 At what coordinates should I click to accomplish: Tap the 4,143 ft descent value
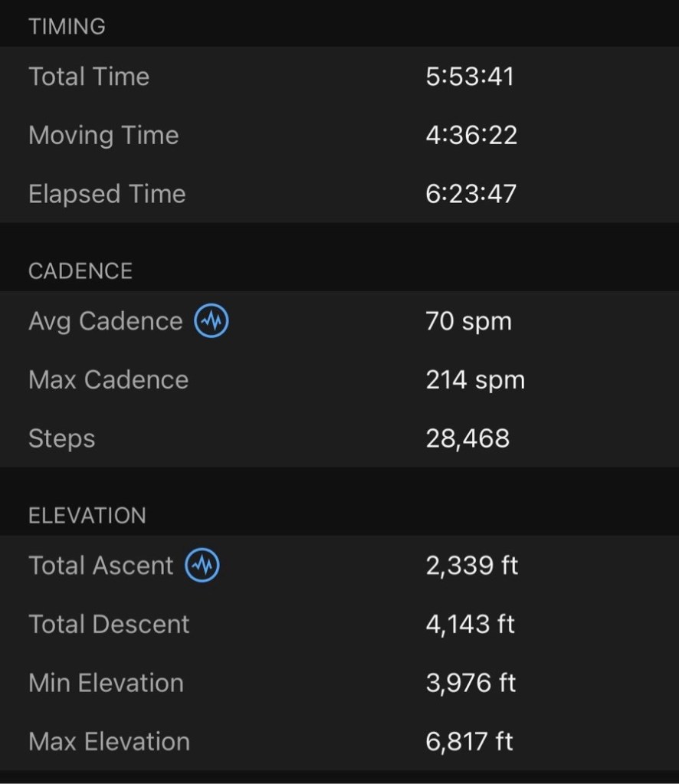[471, 624]
